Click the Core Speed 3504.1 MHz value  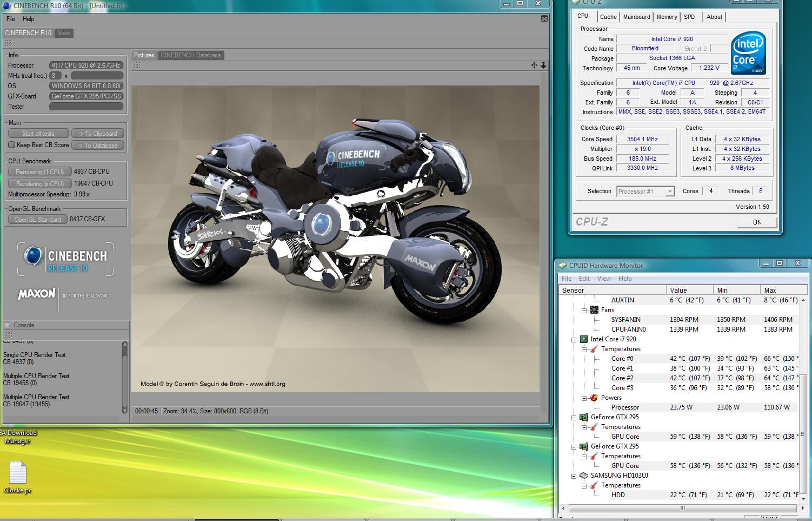click(x=643, y=139)
